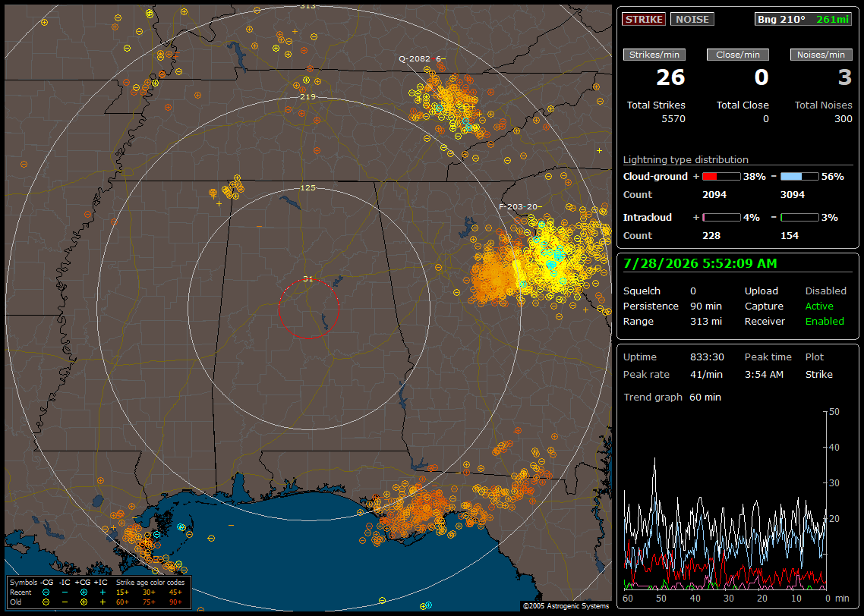Click the noises per minute value 3

coord(845,77)
